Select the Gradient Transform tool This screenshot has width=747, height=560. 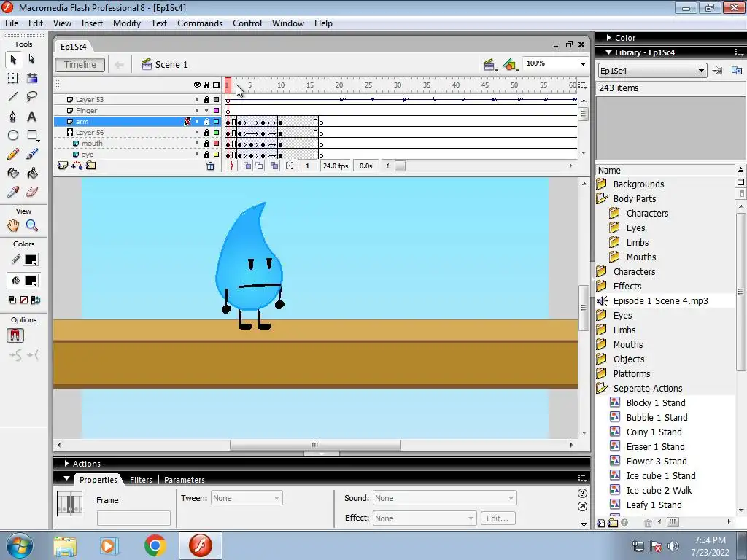pyautogui.click(x=31, y=78)
